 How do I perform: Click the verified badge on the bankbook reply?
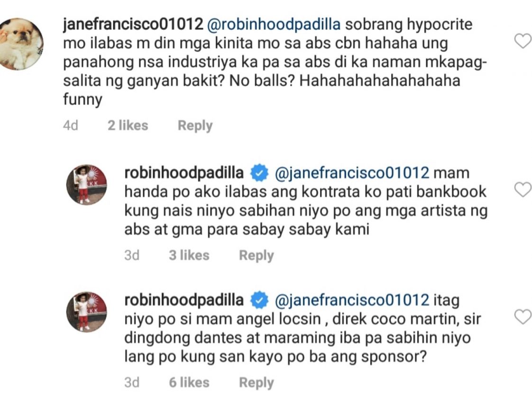259,173
